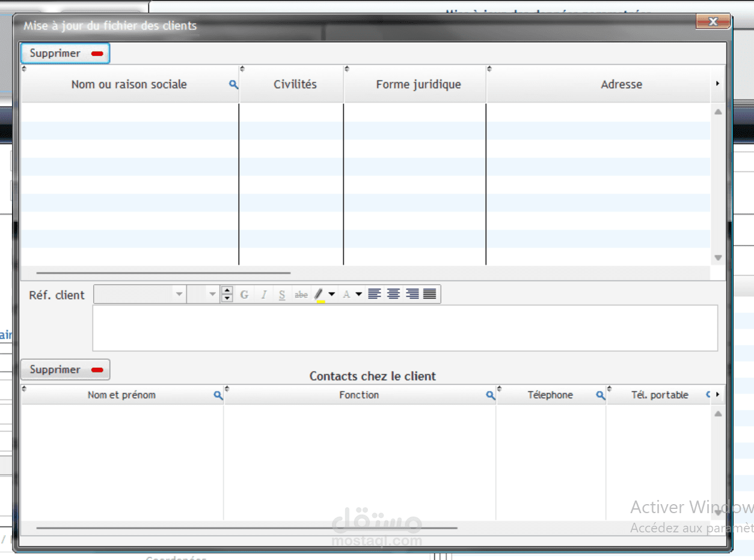
Task: Center align the text
Action: (x=393, y=294)
